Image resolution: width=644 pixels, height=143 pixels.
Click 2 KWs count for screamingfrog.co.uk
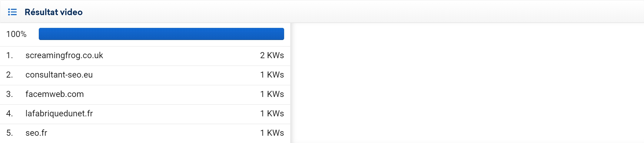click(272, 55)
